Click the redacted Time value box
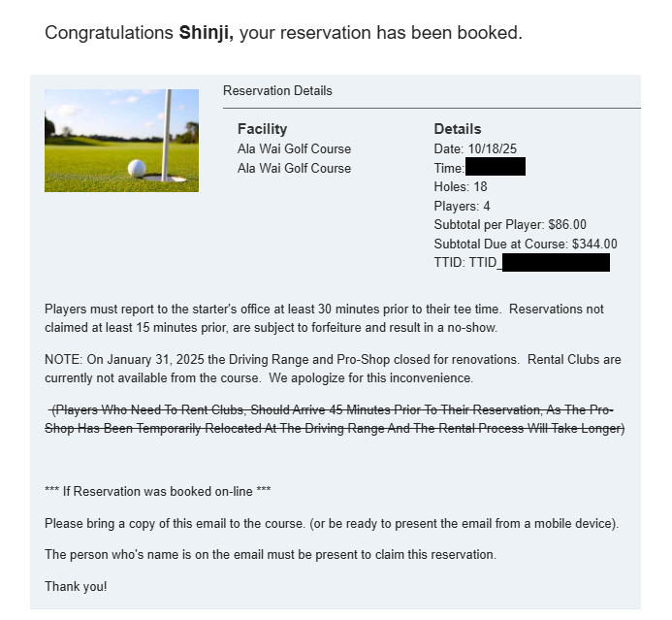This screenshot has width=672, height=620. [496, 168]
